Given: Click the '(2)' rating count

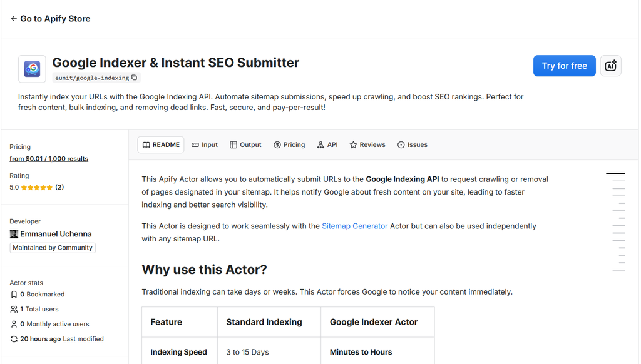Looking at the screenshot, I should point(59,187).
